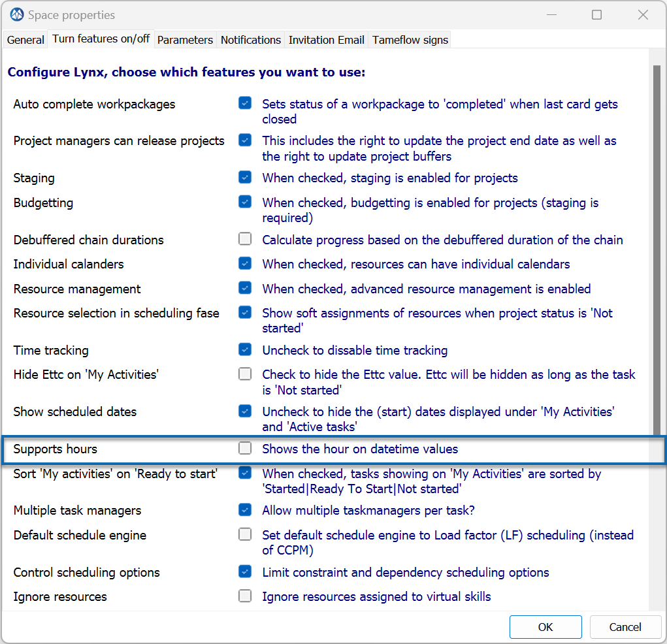Viewport: 667px width, 644px height.
Task: Uncheck Resource management
Action: pyautogui.click(x=245, y=289)
